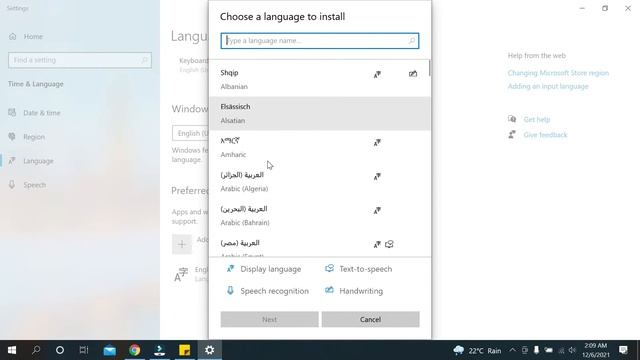Click the Text-to-speech legend icon
640x360 pixels.
[329, 268]
